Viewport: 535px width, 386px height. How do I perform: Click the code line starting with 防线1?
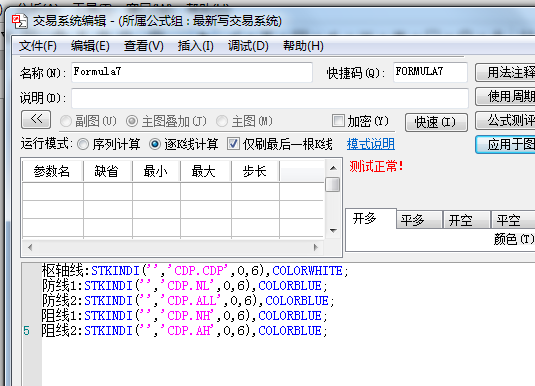point(185,286)
